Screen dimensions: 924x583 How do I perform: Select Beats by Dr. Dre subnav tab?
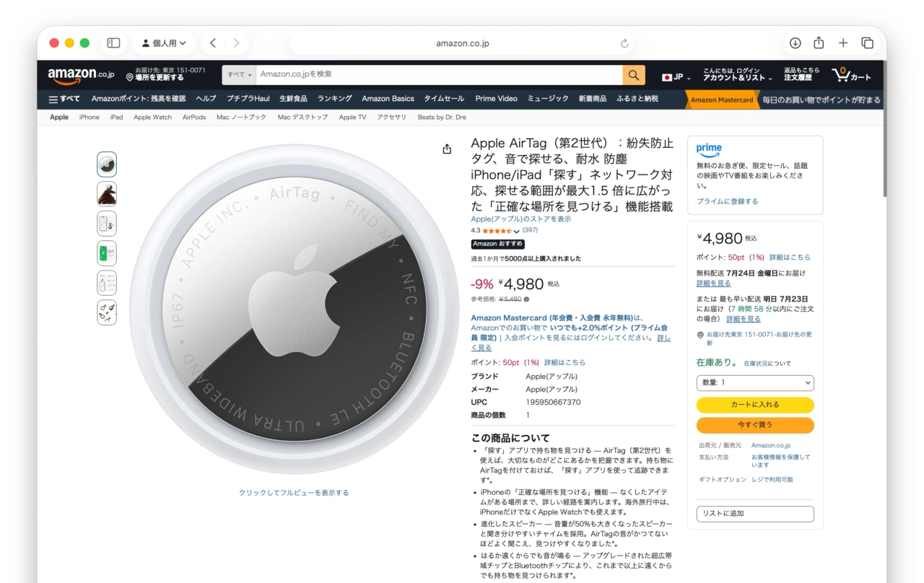442,117
